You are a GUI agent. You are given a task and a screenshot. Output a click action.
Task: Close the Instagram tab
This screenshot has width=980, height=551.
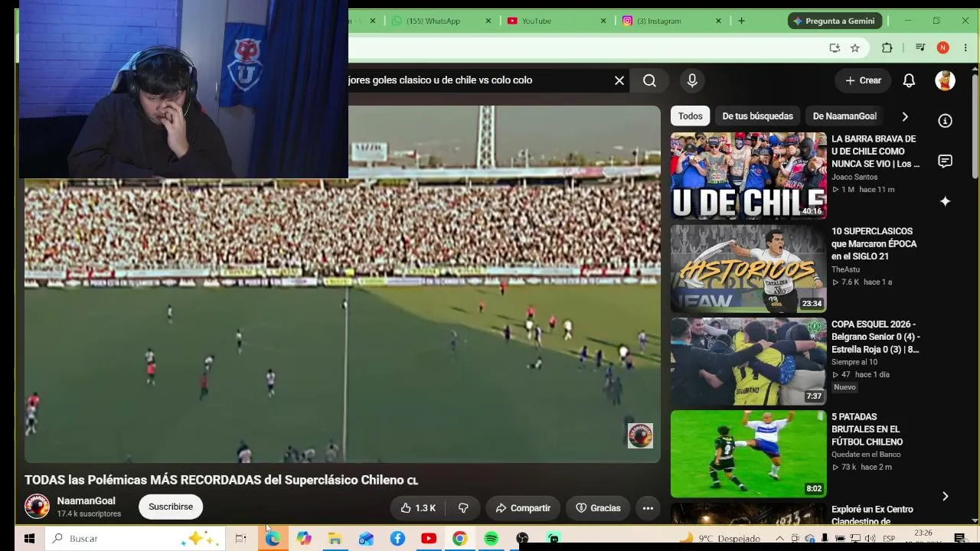[x=718, y=21]
